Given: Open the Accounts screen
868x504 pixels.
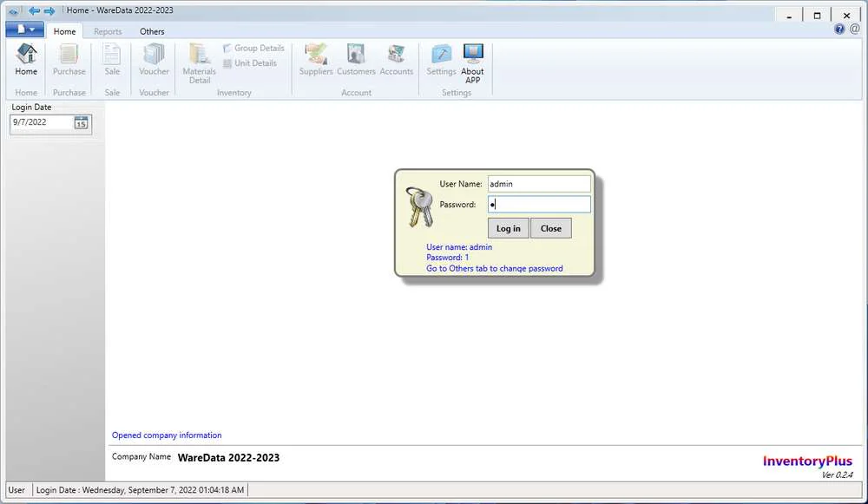Looking at the screenshot, I should point(397,59).
